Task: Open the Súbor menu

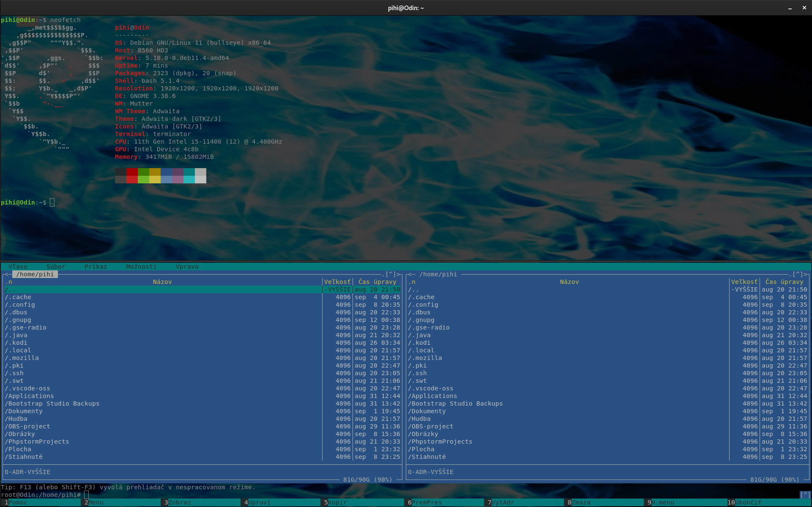Action: (x=56, y=267)
